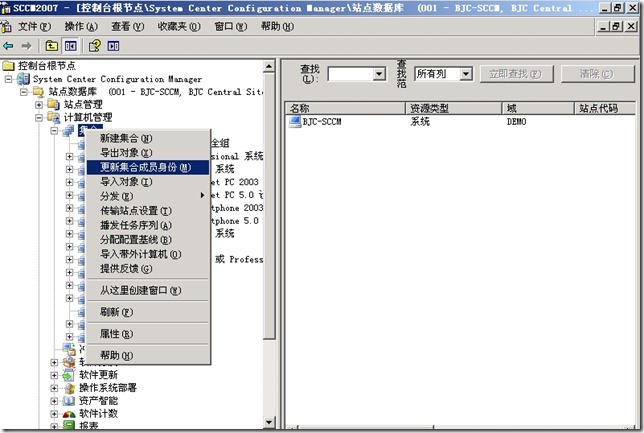Open the 帮助(H) menu in menu bar

point(277,27)
